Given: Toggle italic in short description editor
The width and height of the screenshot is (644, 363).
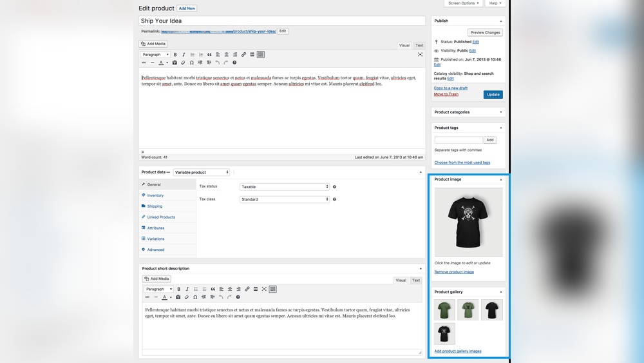Looking at the screenshot, I should click(x=187, y=289).
